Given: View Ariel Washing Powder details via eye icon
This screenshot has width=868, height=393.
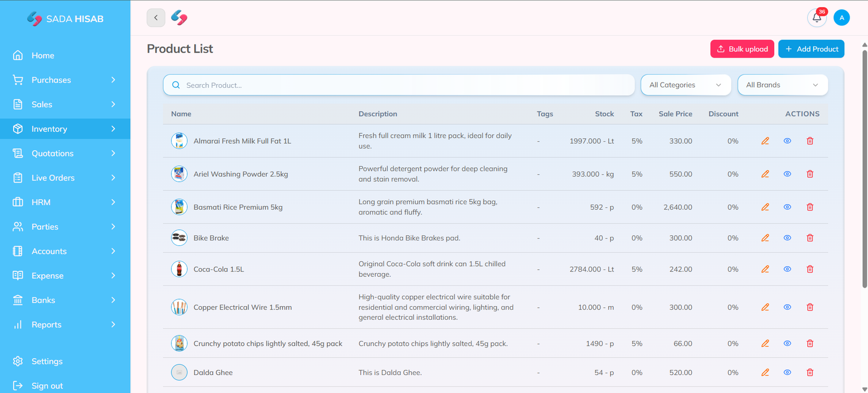Looking at the screenshot, I should 787,174.
